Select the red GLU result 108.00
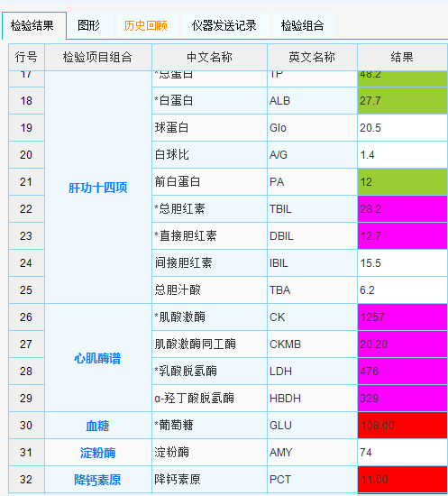The width and height of the screenshot is (448, 496). (402, 426)
